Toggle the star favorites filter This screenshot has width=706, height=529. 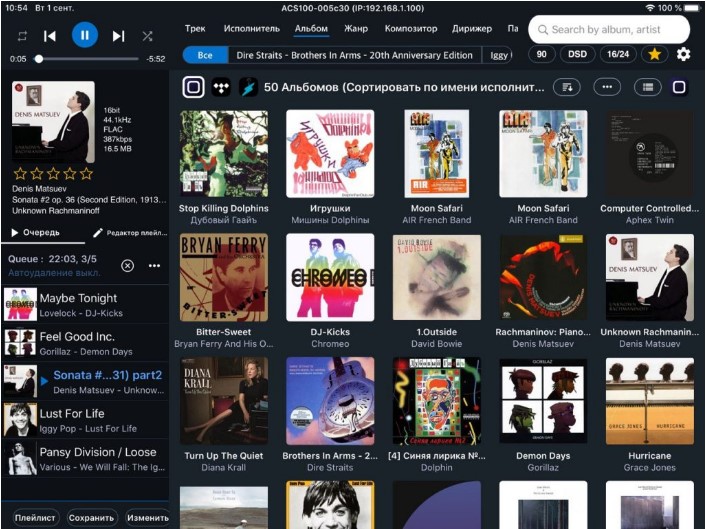point(654,55)
